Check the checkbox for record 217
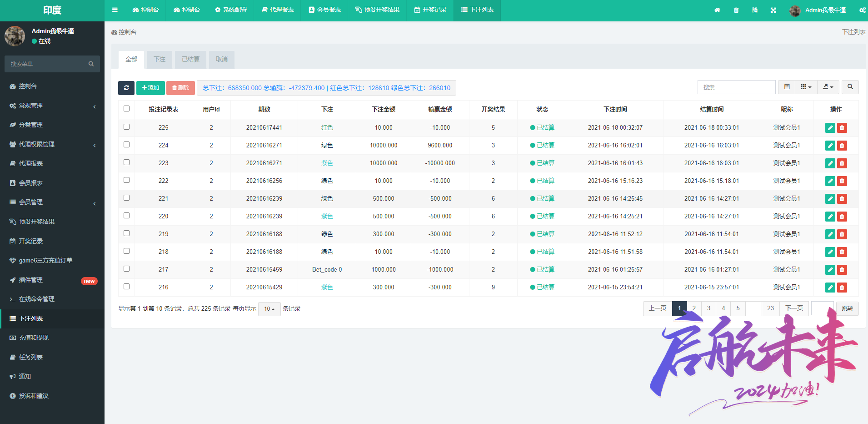Image resolution: width=868 pixels, height=424 pixels. pyautogui.click(x=126, y=269)
